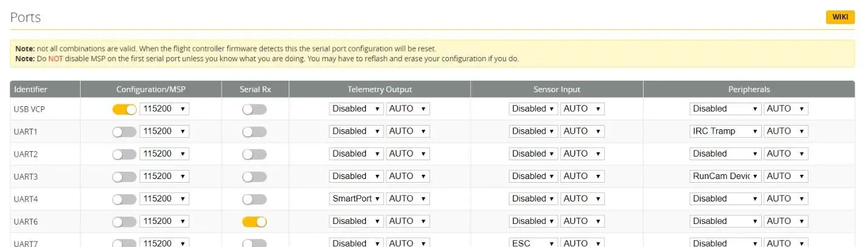Image resolution: width=868 pixels, height=247 pixels.
Task: Disable USB VCP Configuration/MSP toggle
Action: pyautogui.click(x=124, y=109)
